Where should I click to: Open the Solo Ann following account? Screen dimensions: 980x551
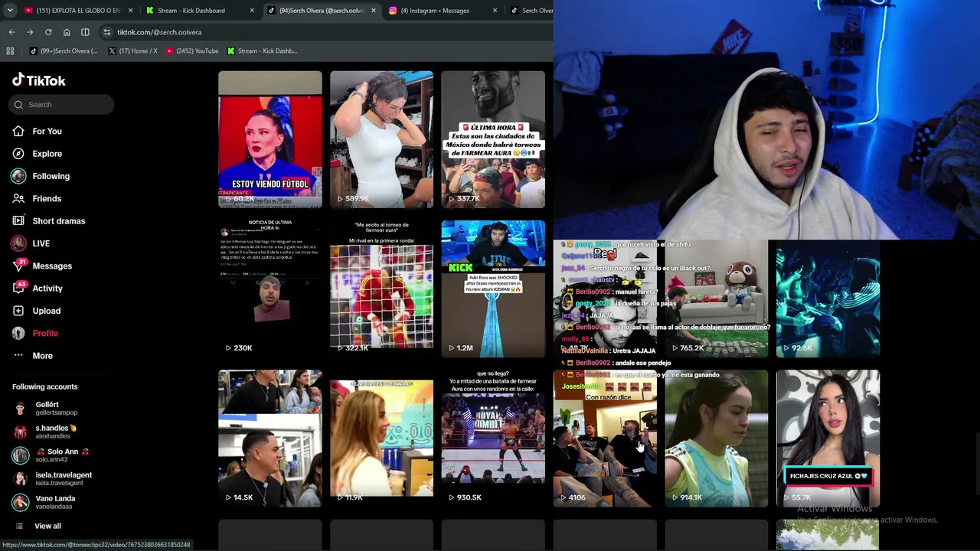[61, 455]
